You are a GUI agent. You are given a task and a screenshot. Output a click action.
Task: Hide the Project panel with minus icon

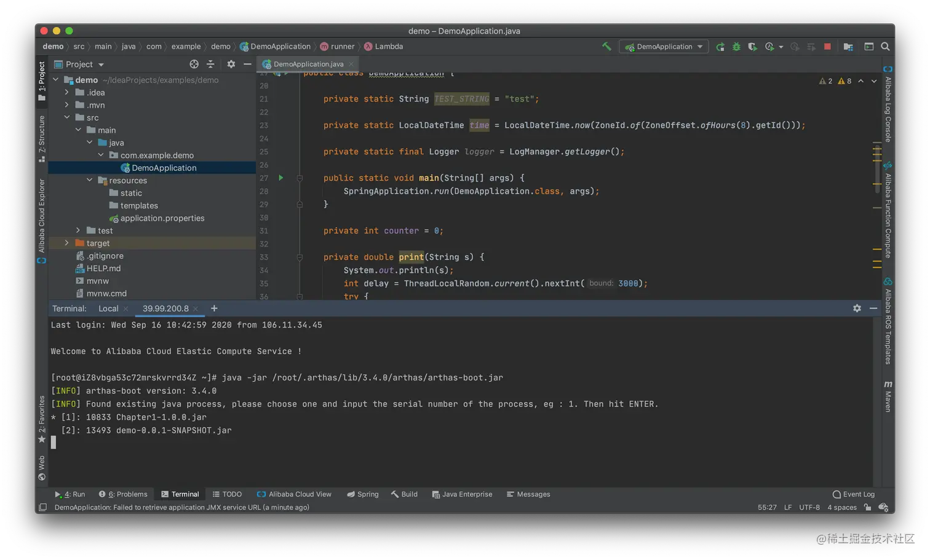point(247,64)
